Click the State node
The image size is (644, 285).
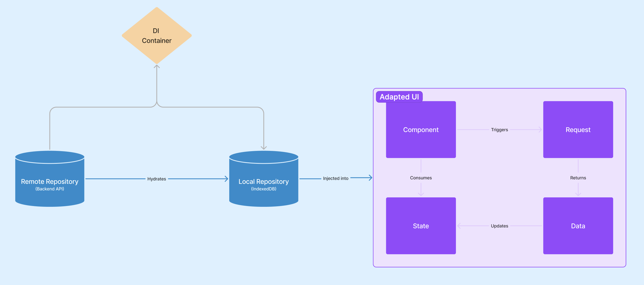(x=421, y=226)
